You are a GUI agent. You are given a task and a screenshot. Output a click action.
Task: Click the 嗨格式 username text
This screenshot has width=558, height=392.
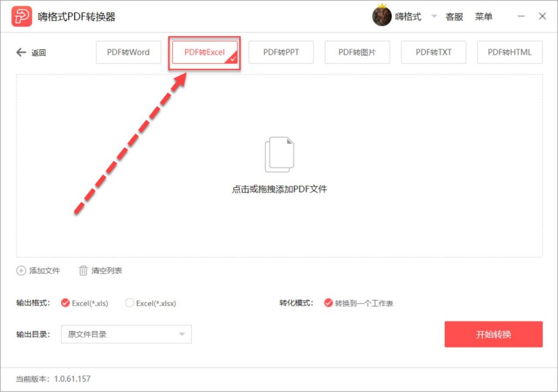coord(408,17)
